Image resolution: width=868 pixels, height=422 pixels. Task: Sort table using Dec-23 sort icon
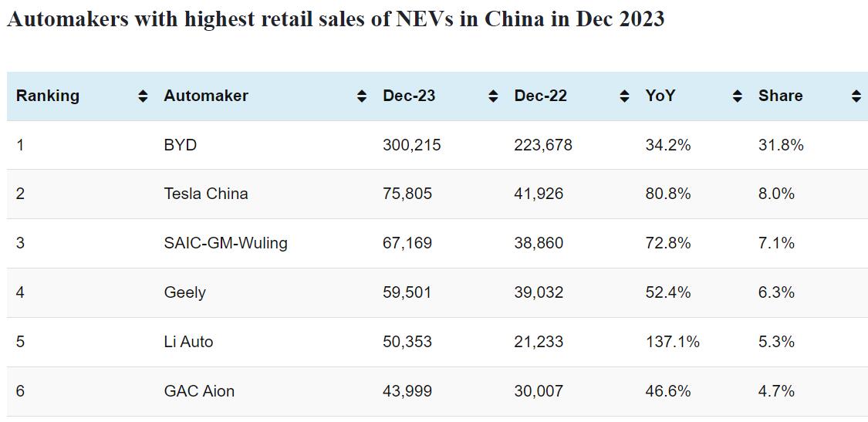click(x=493, y=96)
